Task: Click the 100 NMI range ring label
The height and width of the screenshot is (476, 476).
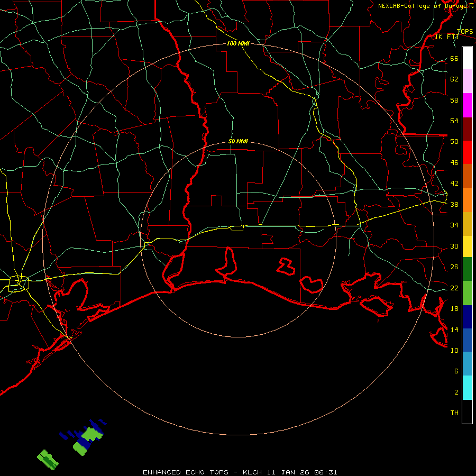Action: pos(238,43)
